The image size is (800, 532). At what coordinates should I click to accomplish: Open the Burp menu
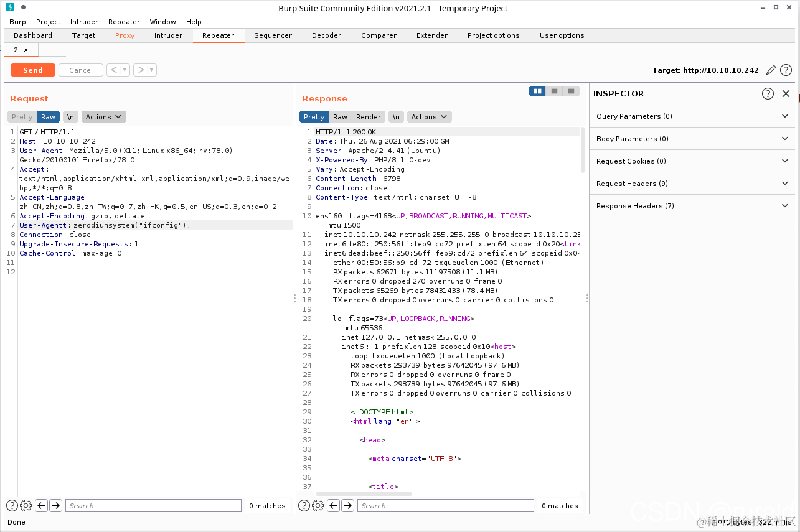click(x=17, y=22)
